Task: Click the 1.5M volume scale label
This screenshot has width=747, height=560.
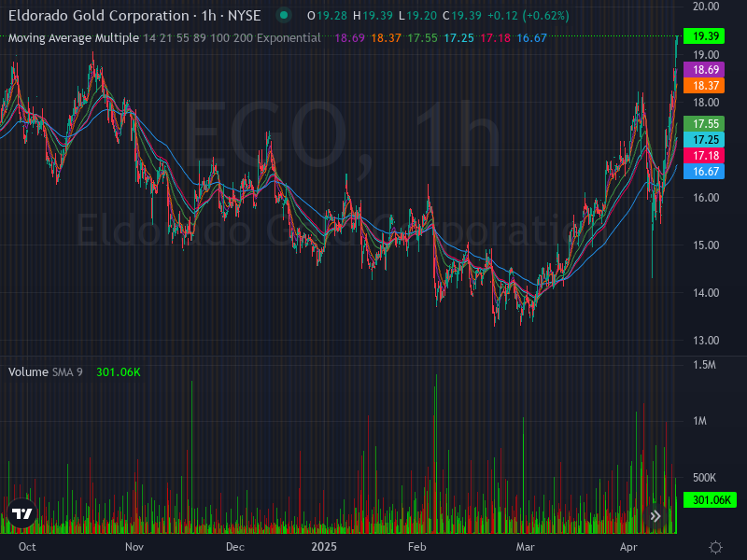Action: point(704,365)
